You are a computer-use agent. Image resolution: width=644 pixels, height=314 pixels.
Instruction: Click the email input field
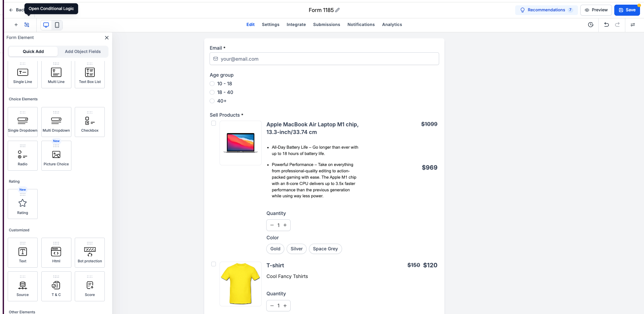point(324,59)
